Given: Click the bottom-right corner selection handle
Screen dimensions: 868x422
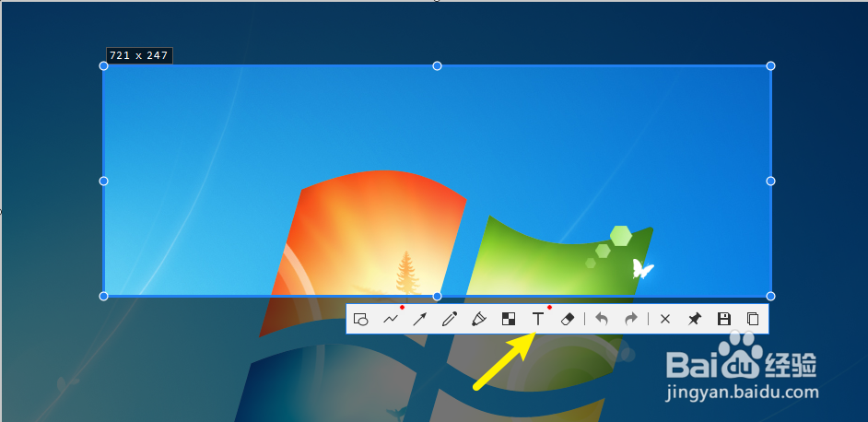Looking at the screenshot, I should [x=770, y=297].
